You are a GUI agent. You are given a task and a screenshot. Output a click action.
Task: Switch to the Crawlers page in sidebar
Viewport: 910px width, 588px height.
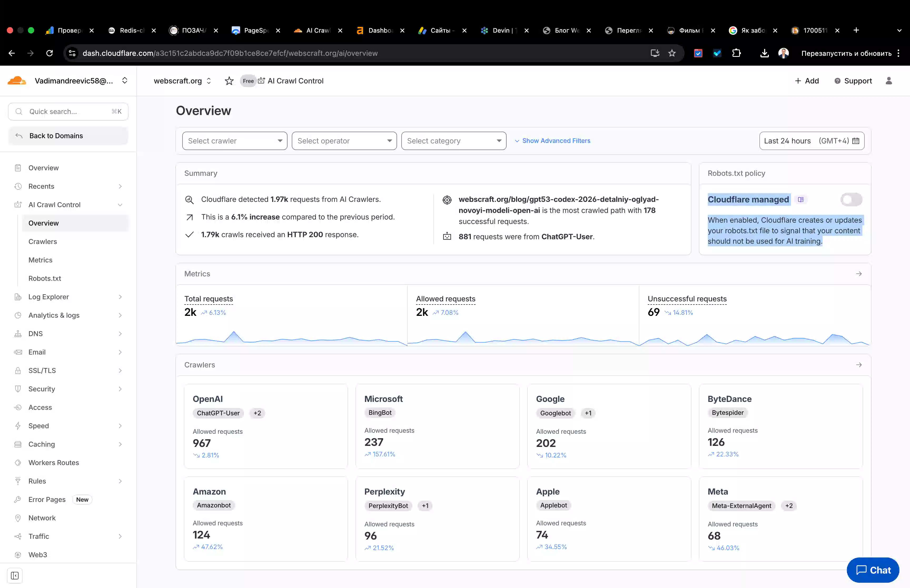click(42, 241)
